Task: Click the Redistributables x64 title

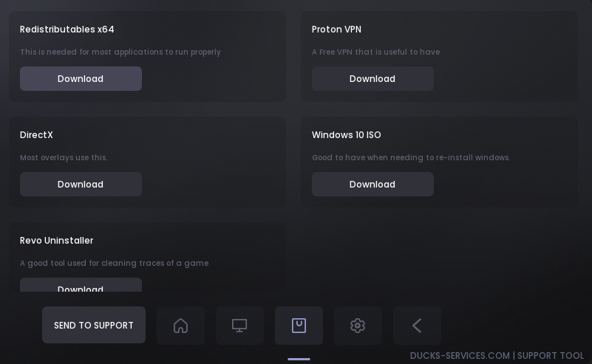Action: (67, 30)
